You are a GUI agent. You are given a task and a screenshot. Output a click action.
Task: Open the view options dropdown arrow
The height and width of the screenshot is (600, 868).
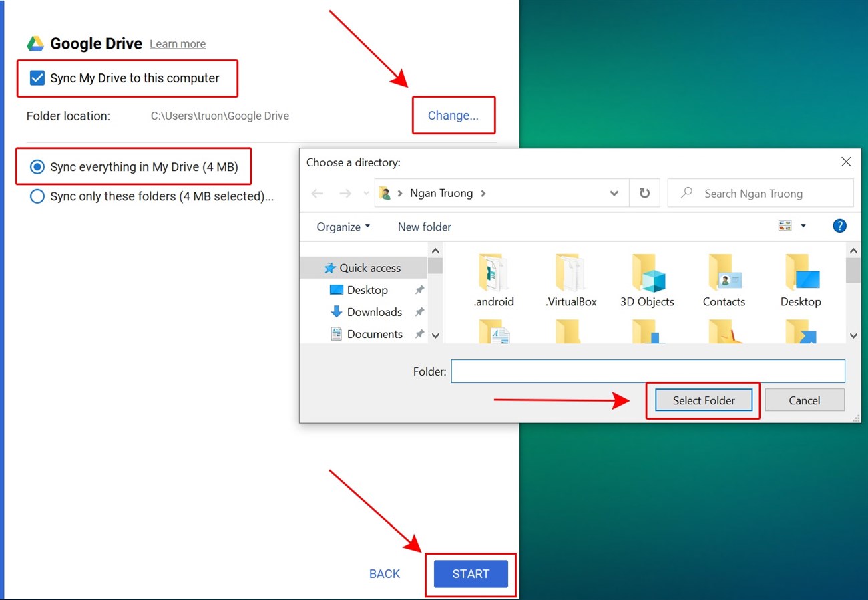(x=803, y=226)
